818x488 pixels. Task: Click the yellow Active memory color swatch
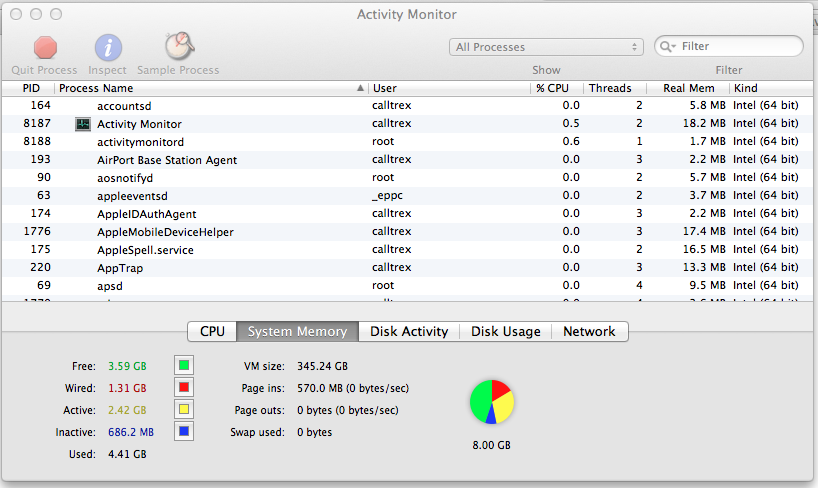(x=184, y=409)
